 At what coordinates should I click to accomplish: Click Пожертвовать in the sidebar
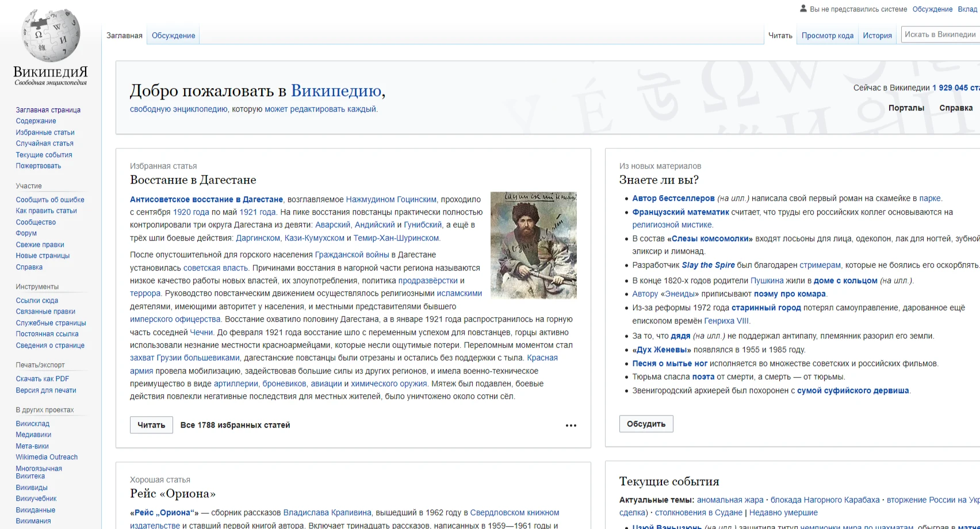pyautogui.click(x=38, y=166)
